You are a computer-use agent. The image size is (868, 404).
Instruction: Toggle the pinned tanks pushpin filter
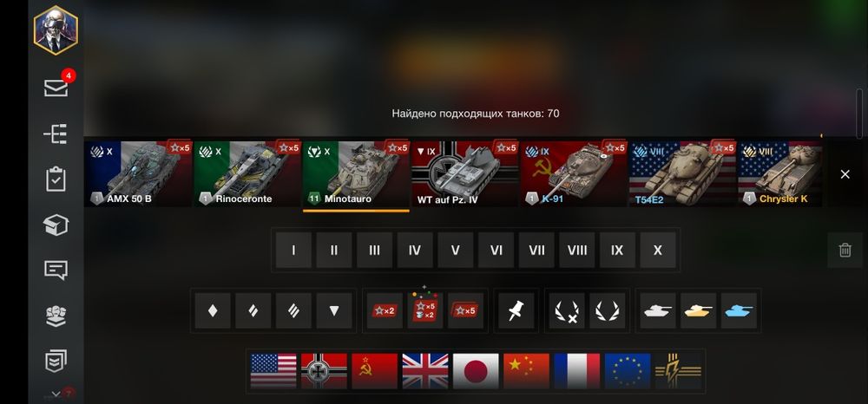click(x=516, y=310)
